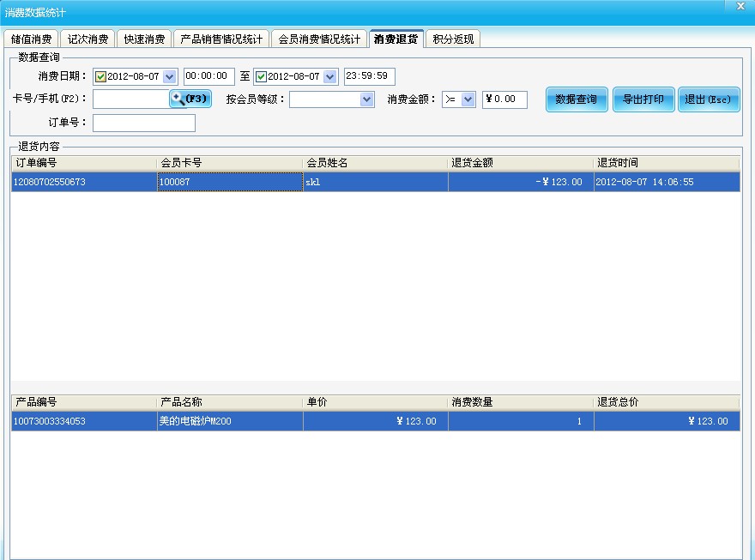Click the 数据查询 button
The width and height of the screenshot is (755, 560).
pos(577,99)
